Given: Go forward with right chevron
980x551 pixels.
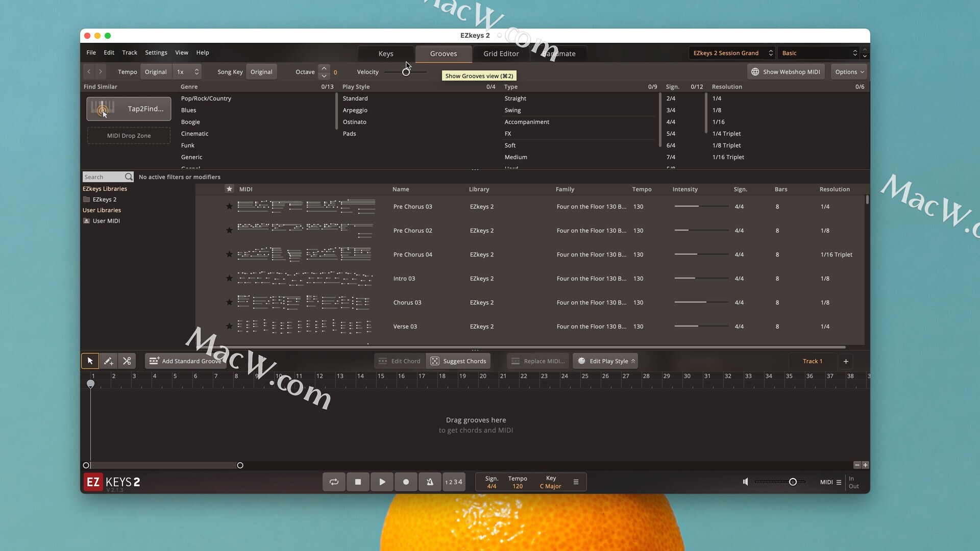Looking at the screenshot, I should [101, 72].
